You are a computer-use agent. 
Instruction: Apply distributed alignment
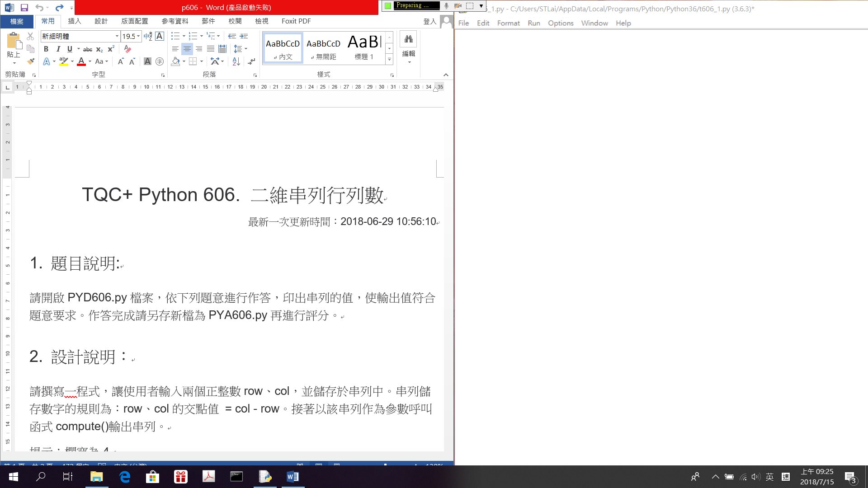[222, 49]
